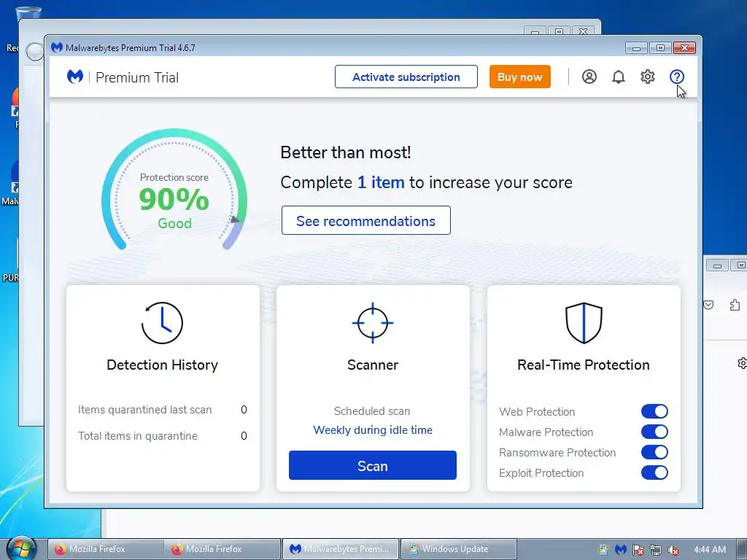This screenshot has height=560, width=747.
Task: Open See recommendations
Action: [x=366, y=220]
